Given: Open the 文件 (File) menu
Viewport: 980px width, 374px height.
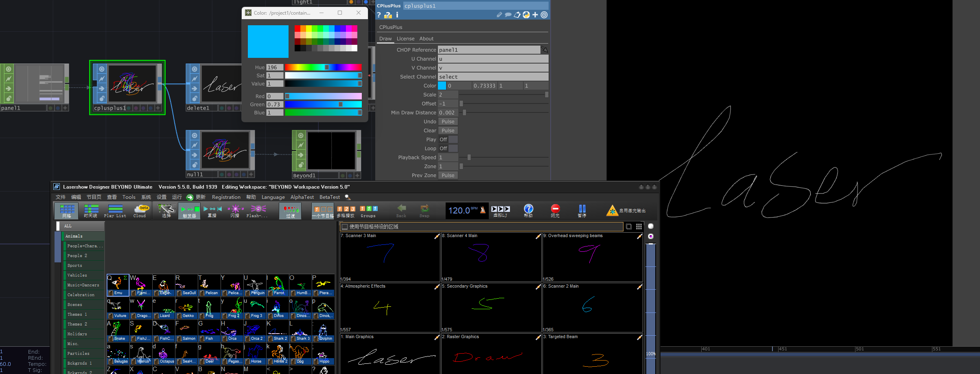Looking at the screenshot, I should click(x=61, y=197).
